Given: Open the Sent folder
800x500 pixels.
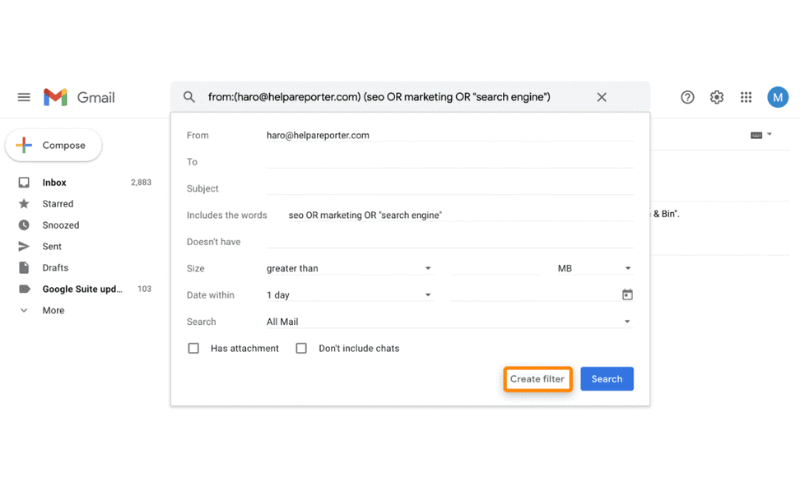Looking at the screenshot, I should click(52, 246).
